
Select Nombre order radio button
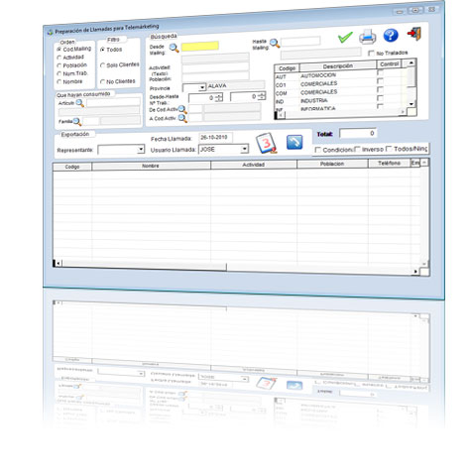pos(59,81)
